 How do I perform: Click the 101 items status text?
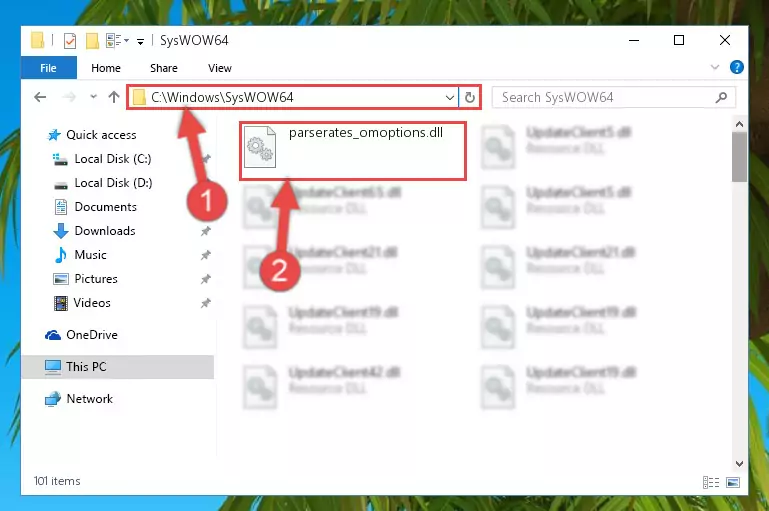pos(57,481)
